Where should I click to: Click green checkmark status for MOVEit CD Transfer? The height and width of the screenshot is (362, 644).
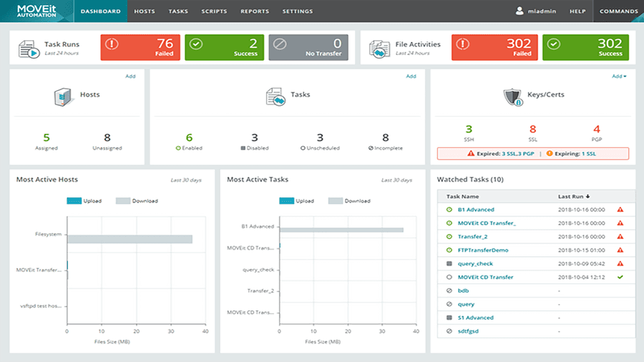point(620,277)
